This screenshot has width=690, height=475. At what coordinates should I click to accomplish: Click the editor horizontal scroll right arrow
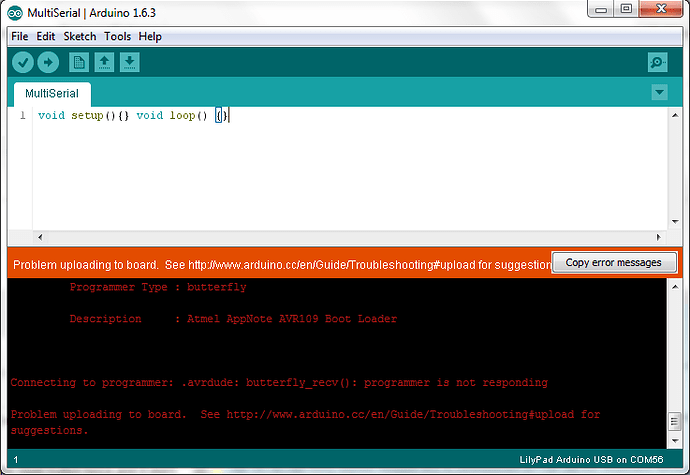pos(658,237)
